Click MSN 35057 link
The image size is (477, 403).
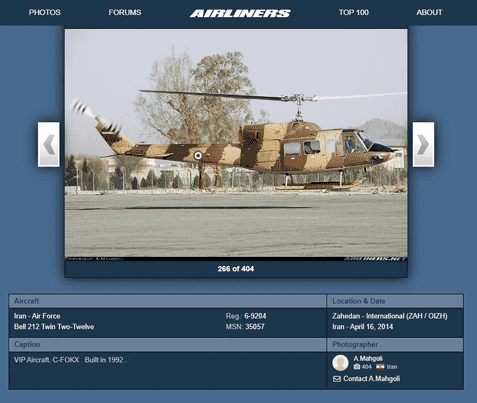pos(255,327)
